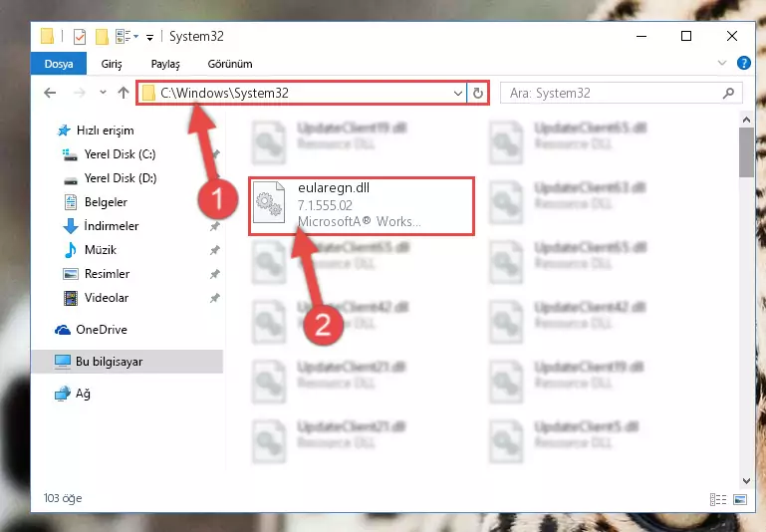The height and width of the screenshot is (532, 766).
Task: Click the forward navigation arrow
Action: click(x=79, y=93)
